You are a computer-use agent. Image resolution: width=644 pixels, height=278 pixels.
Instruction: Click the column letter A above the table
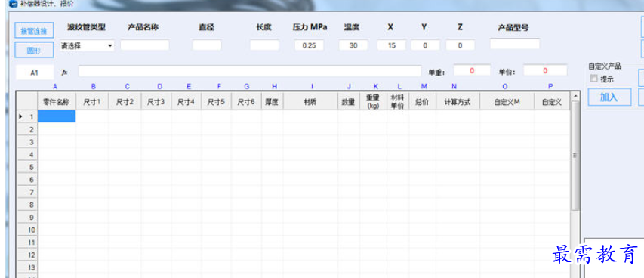click(x=55, y=86)
